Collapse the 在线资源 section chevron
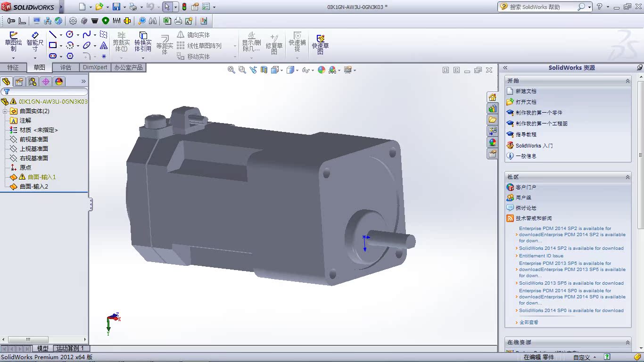Screen dimensions: 644x362 (627, 343)
